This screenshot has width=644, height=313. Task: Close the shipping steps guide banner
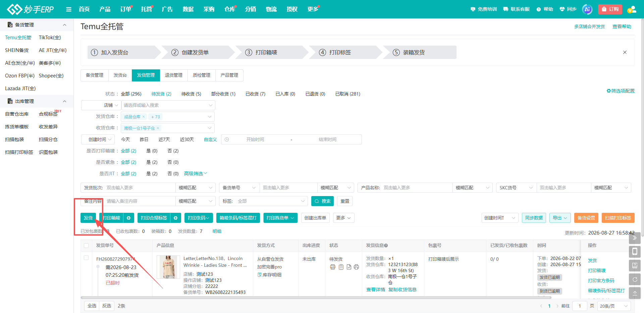(x=625, y=52)
